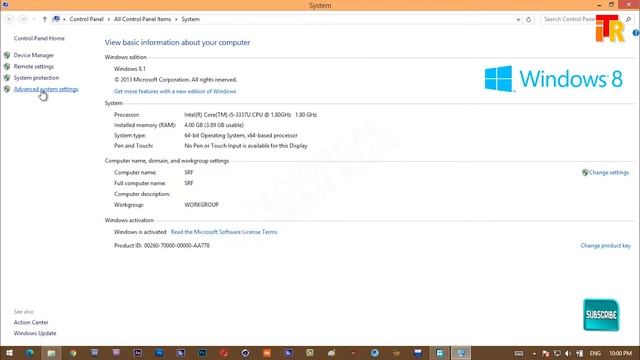Click the volume speaker tray icon
Image resolution: width=640 pixels, height=360 pixels.
click(568, 353)
